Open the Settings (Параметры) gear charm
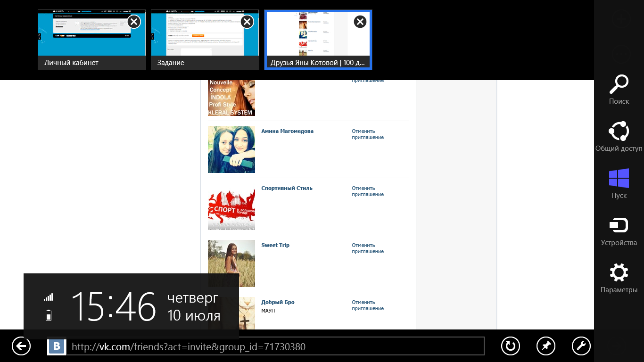 [619, 278]
